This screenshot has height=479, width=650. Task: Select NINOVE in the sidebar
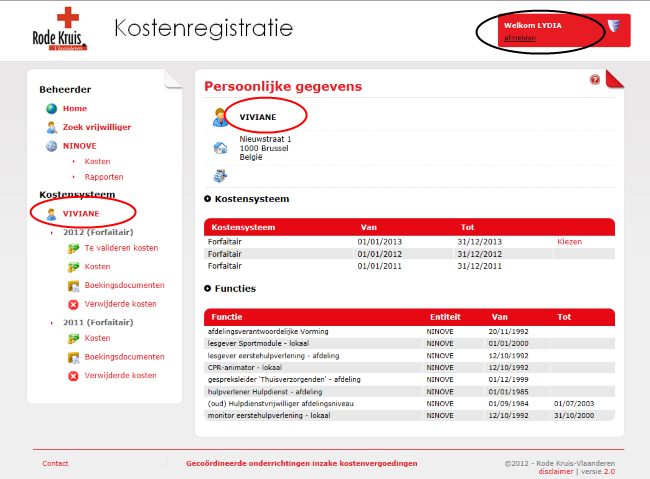click(80, 146)
